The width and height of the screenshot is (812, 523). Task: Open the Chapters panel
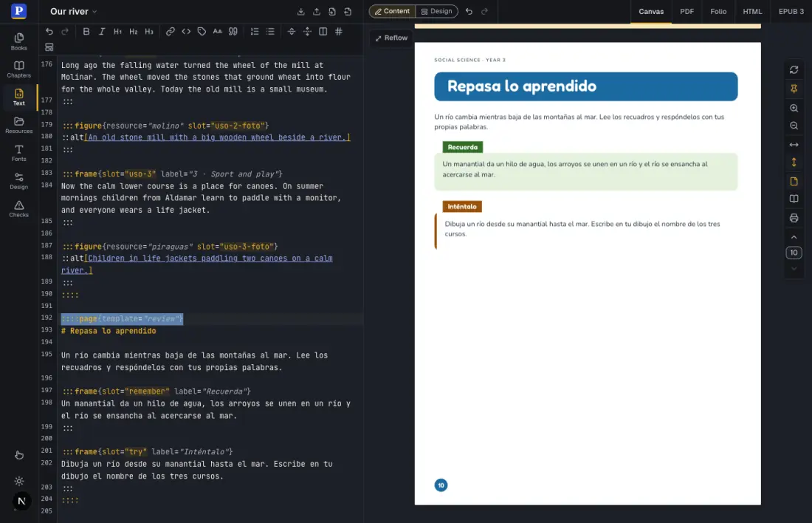[18, 69]
